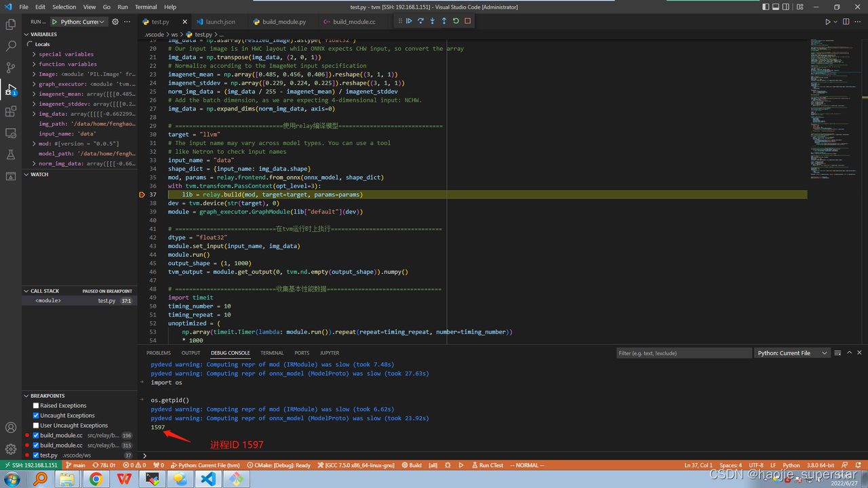Click Step Out in the debug toolbar
The width and height of the screenshot is (868, 488).
click(x=444, y=21)
